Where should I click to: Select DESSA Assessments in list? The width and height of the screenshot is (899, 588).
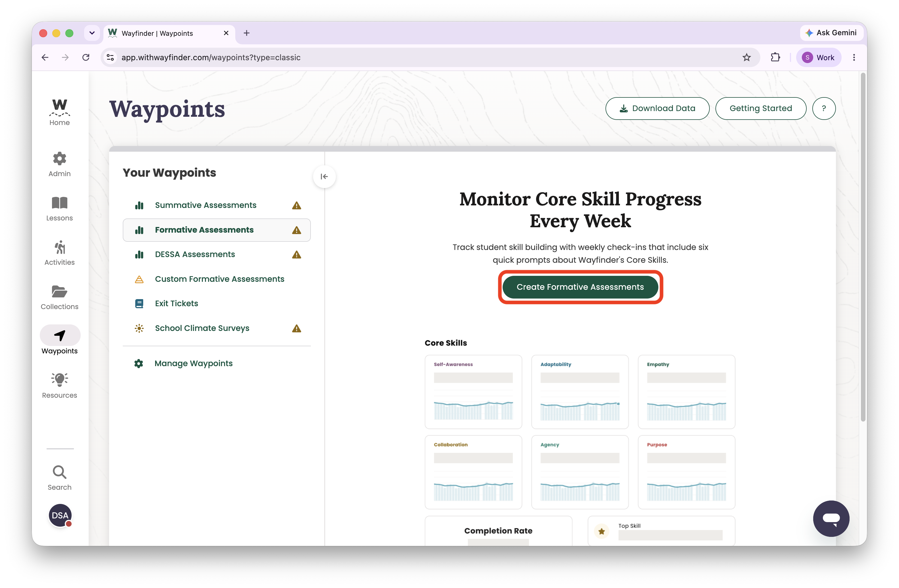(217, 255)
